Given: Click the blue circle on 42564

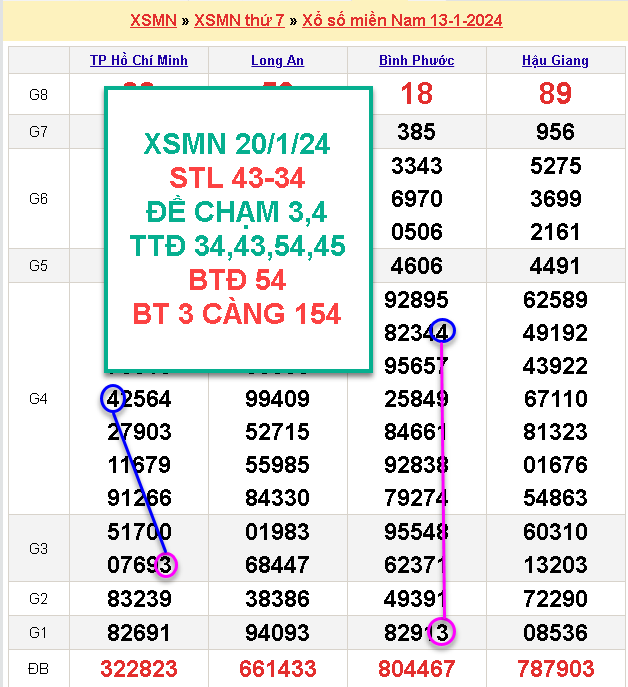Looking at the screenshot, I should [113, 398].
